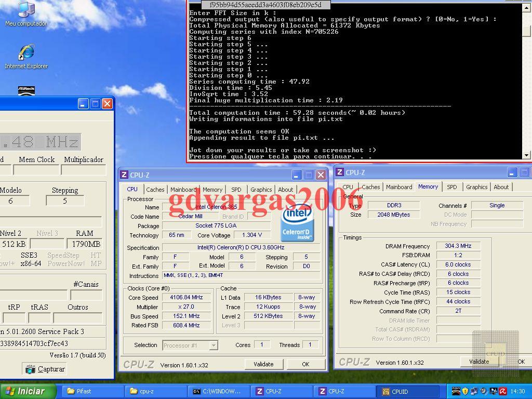This screenshot has width=532, height=399.
Task: Click Validate in left CPU-Z window
Action: pos(263,364)
